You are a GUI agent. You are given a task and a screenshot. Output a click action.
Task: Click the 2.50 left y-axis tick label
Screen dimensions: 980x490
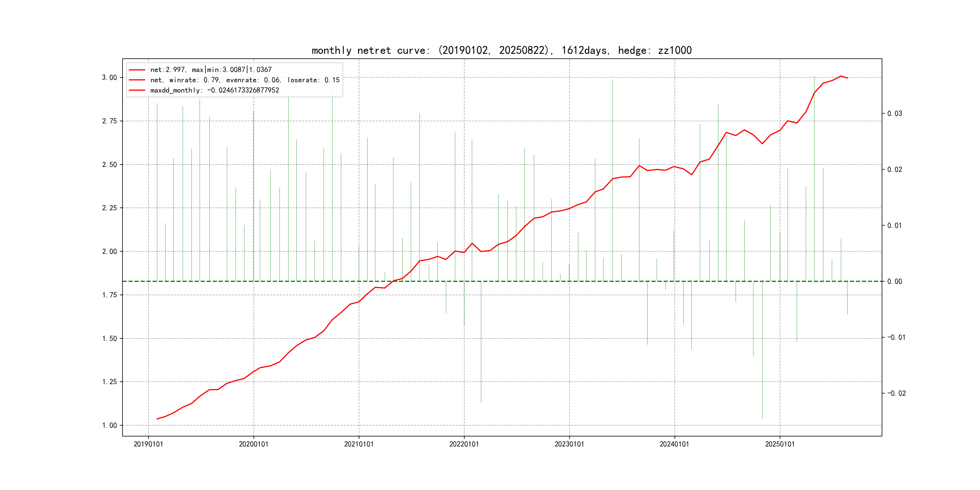point(109,165)
